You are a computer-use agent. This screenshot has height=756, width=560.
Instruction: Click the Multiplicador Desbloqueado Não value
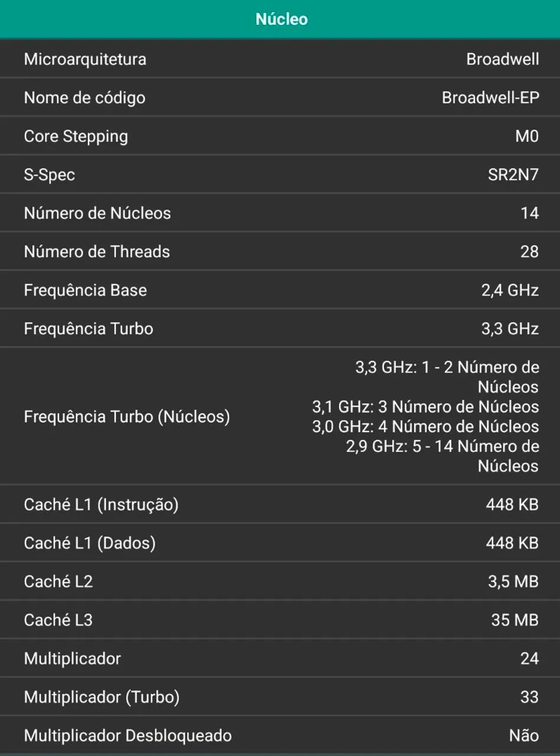(524, 735)
